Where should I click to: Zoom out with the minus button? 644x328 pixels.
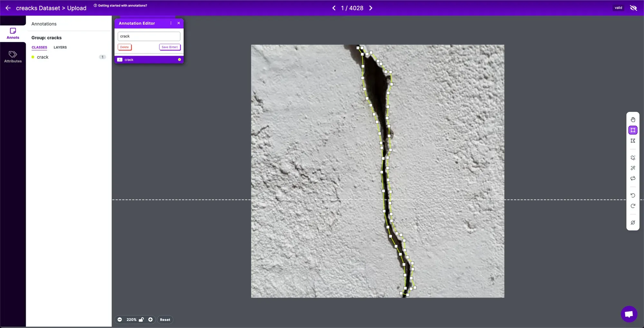(120, 320)
